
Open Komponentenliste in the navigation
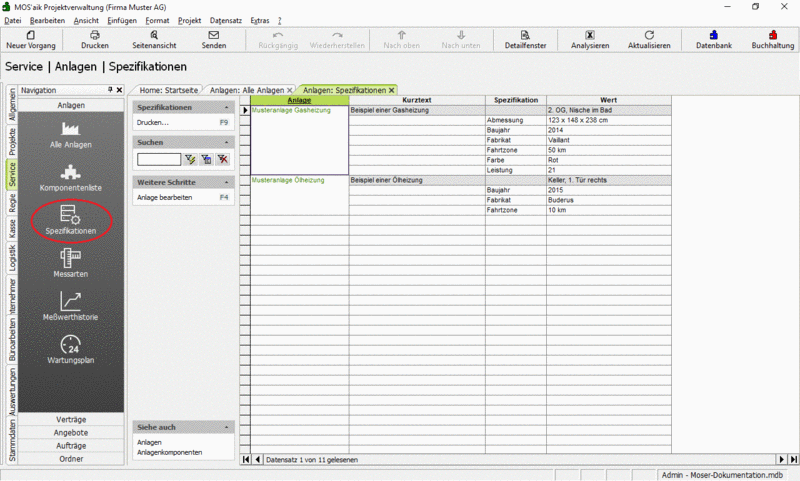[70, 178]
